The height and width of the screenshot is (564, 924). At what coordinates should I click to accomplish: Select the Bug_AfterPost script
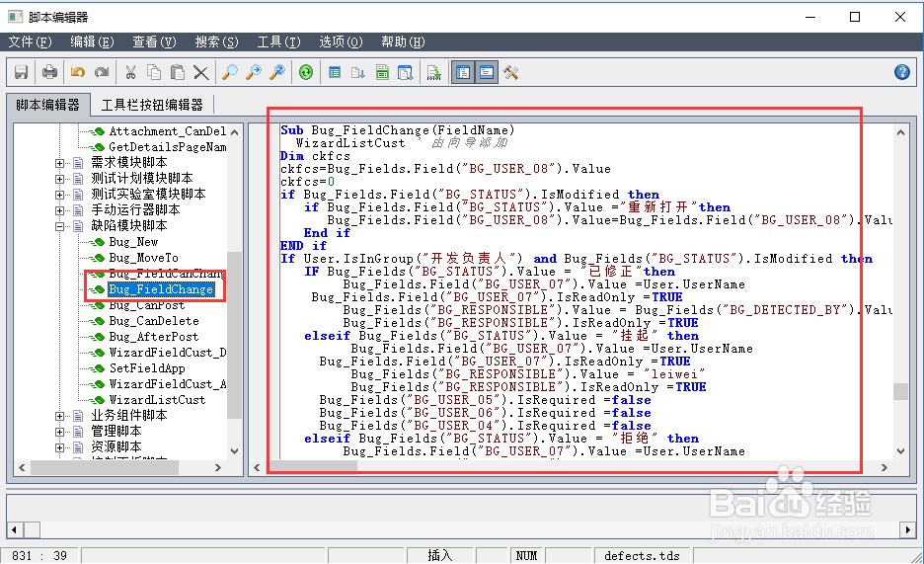pyautogui.click(x=153, y=337)
